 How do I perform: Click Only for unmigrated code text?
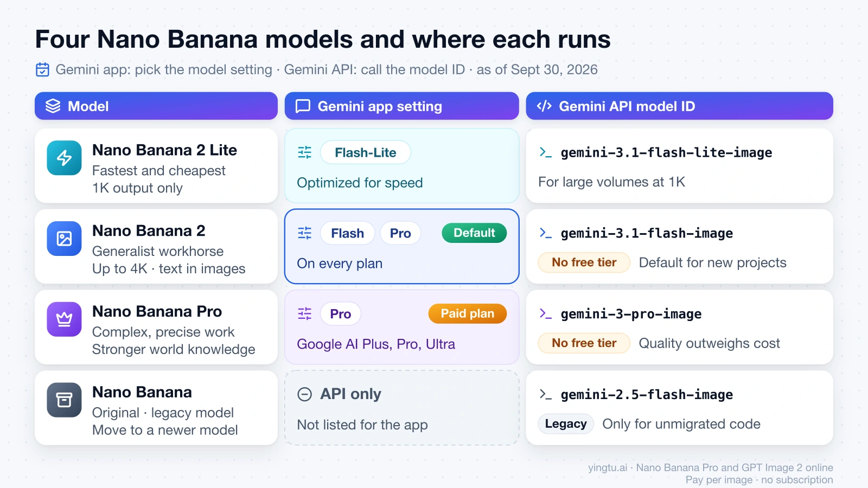pyautogui.click(x=681, y=424)
